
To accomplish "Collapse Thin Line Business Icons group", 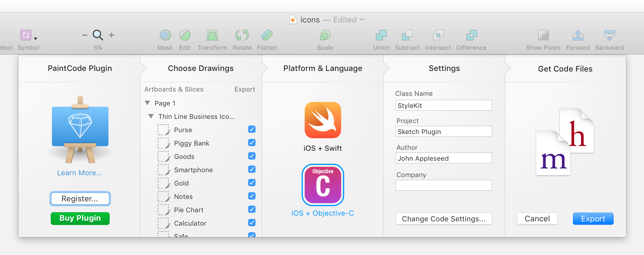I will coord(151,116).
